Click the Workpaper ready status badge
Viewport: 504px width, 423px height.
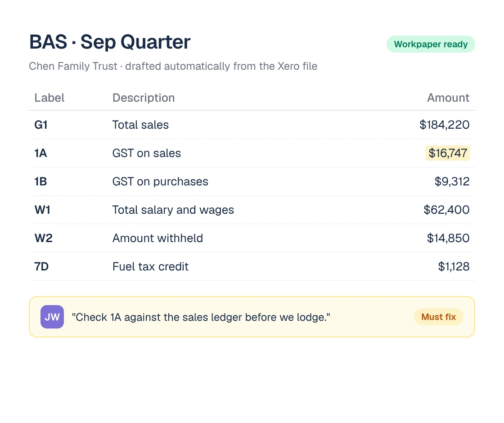click(x=430, y=44)
